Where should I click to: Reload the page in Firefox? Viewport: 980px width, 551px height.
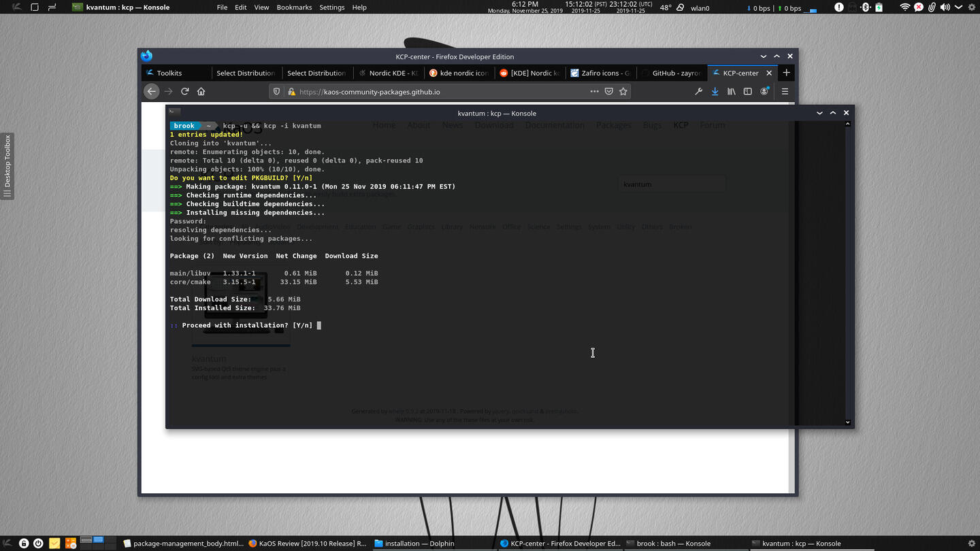pos(185,91)
